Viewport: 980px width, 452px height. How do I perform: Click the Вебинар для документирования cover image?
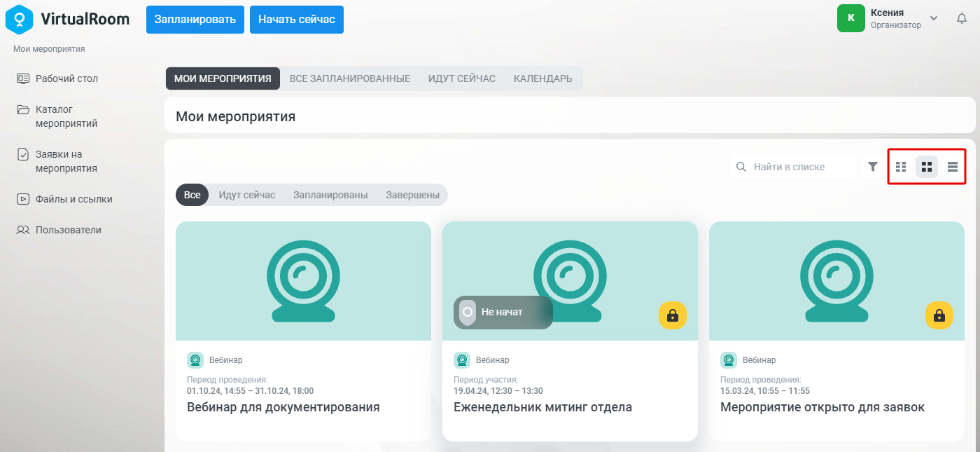pos(303,281)
